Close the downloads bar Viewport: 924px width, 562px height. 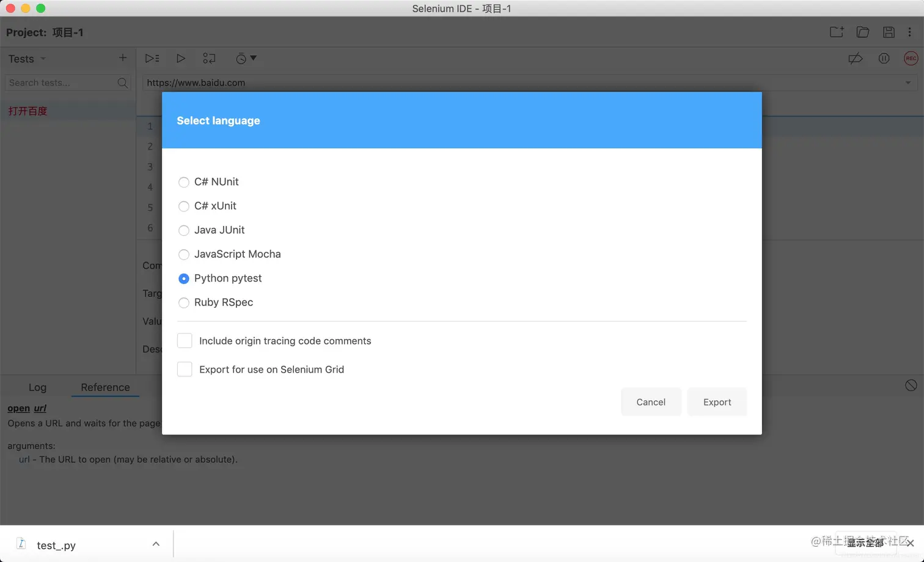point(910,543)
